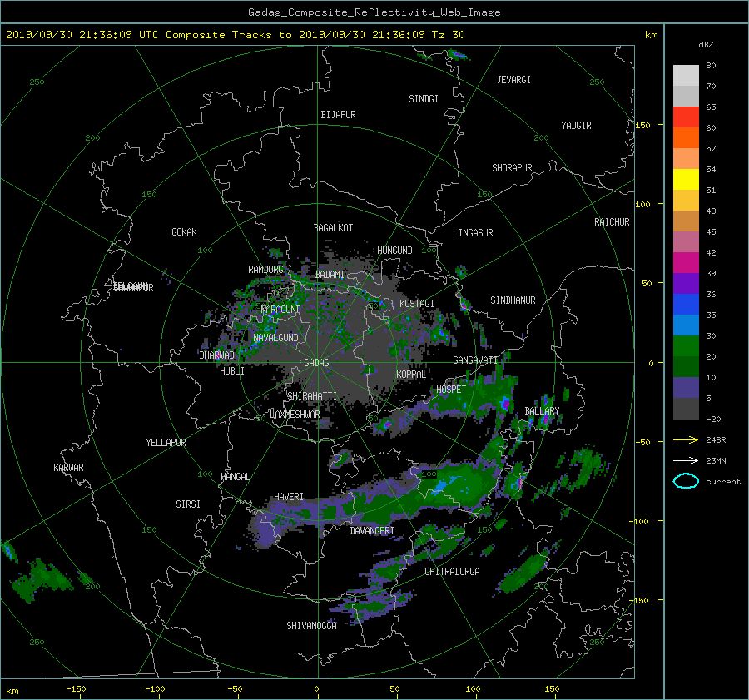Image resolution: width=749 pixels, height=700 pixels.
Task: Click the BALLARY city label
Action: coord(542,411)
